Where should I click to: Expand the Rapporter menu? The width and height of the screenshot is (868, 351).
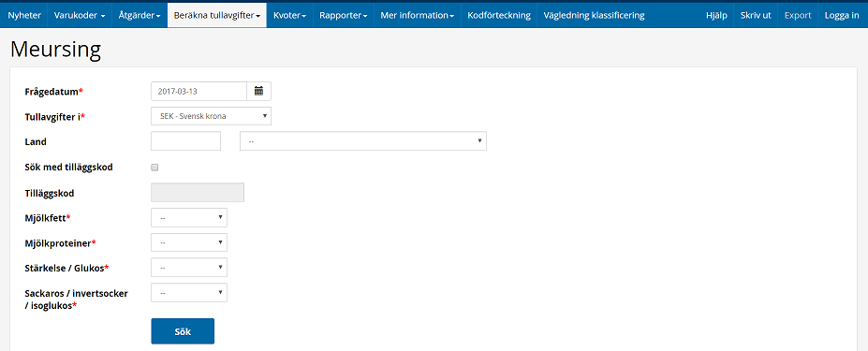click(344, 16)
